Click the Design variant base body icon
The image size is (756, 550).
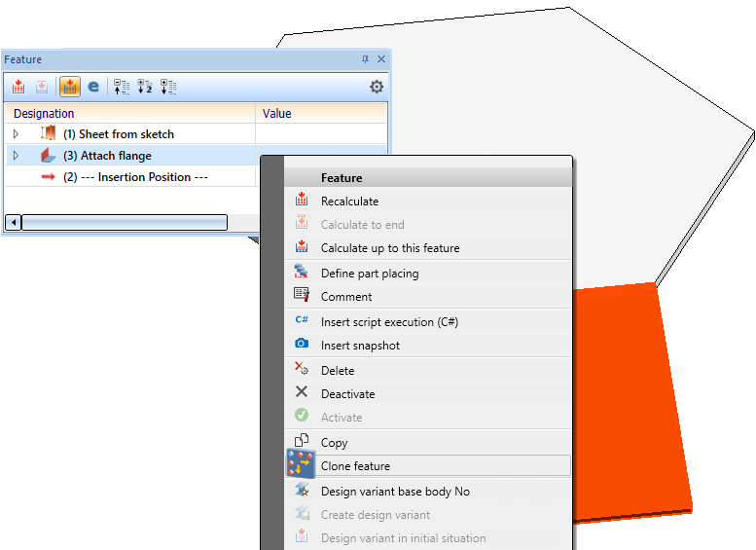(302, 490)
